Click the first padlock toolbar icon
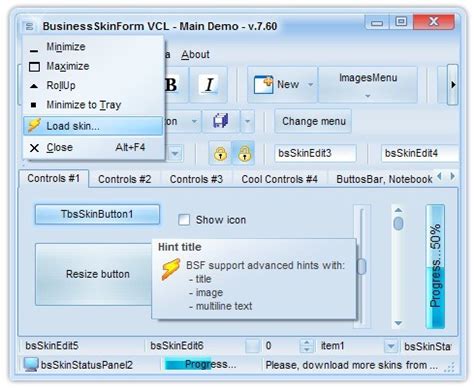 pos(220,154)
